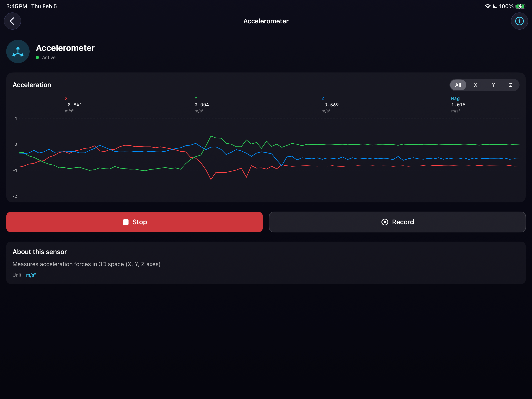Viewport: 532px width, 399px height.
Task: Click the red X legend label
Action: [66, 98]
